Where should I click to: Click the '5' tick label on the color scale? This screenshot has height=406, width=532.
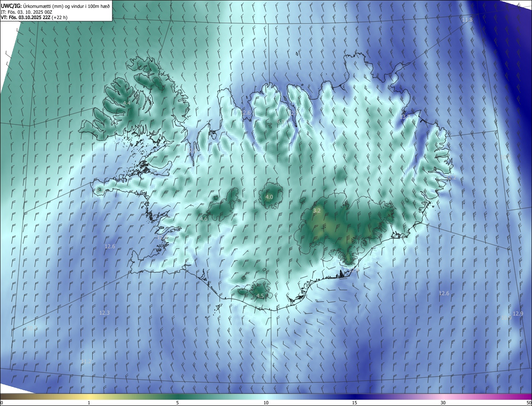click(177, 403)
